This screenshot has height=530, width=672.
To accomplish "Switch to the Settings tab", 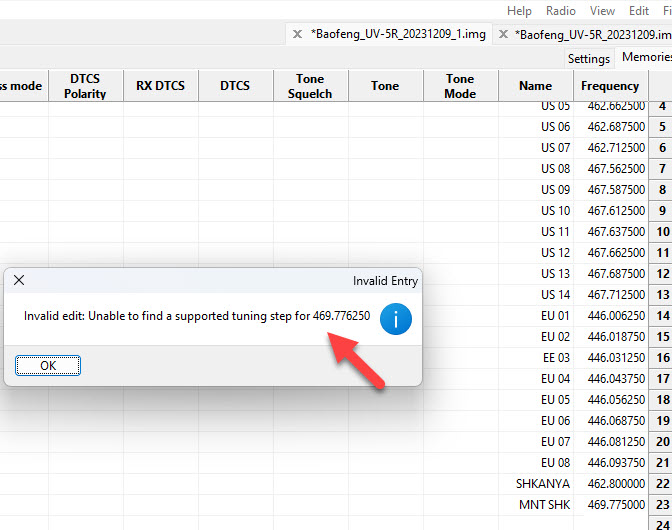I will (x=589, y=59).
